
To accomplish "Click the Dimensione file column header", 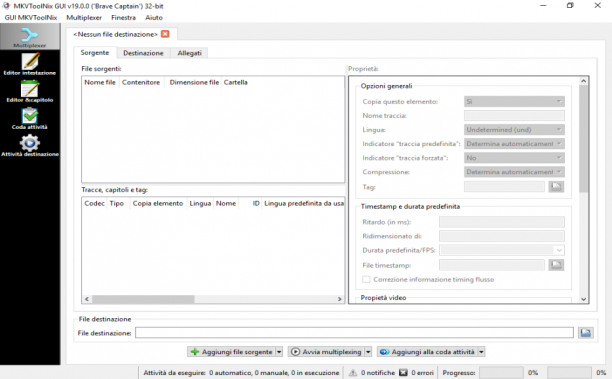I will pyautogui.click(x=194, y=82).
